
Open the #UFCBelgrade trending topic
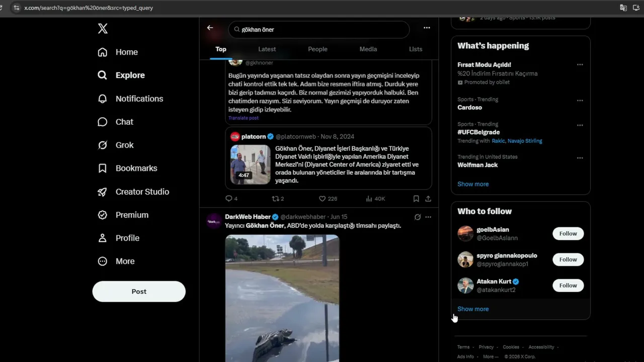478,132
